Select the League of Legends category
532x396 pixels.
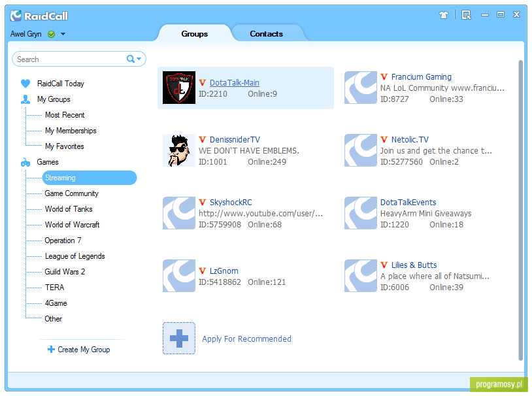click(x=75, y=256)
